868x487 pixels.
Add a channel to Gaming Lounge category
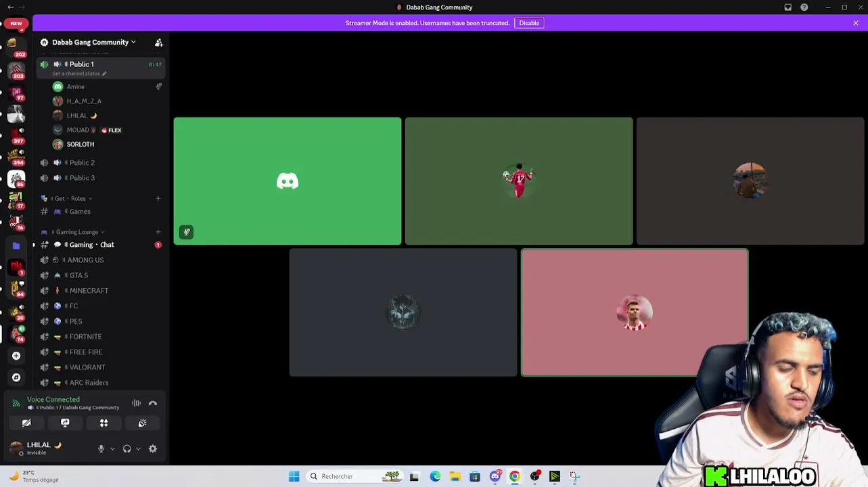pos(158,232)
